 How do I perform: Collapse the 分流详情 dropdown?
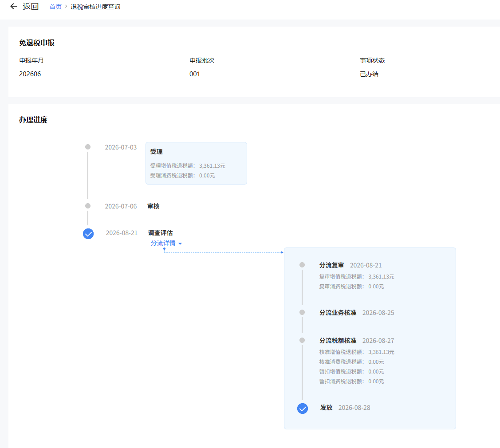coord(166,243)
